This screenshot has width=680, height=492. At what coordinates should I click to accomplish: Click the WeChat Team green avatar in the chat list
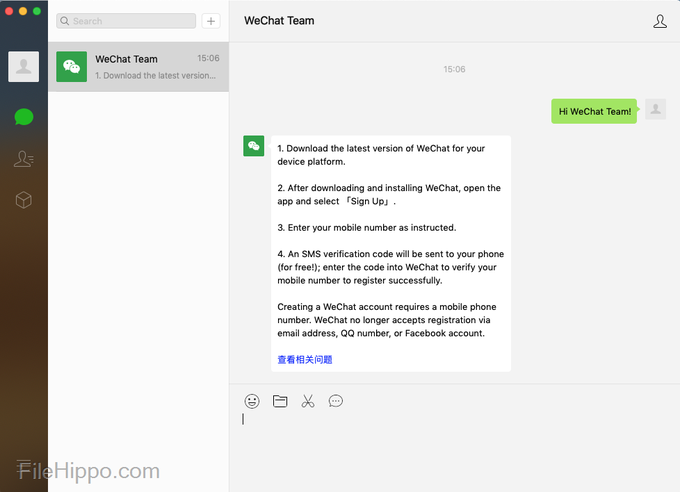72,66
